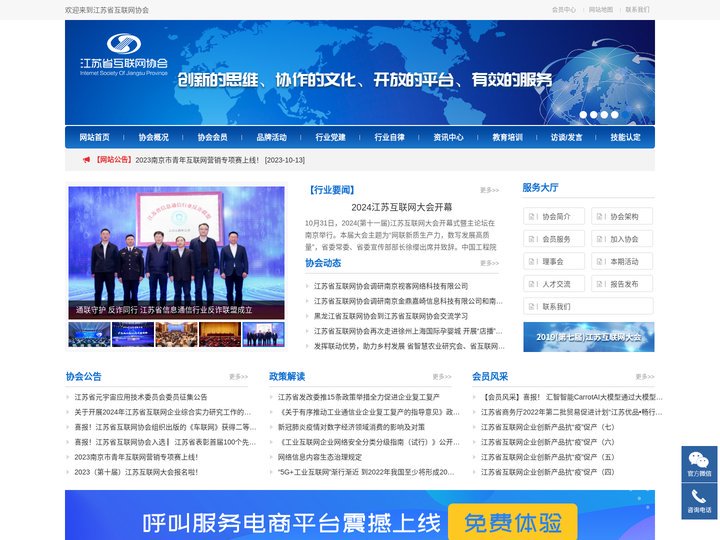The height and width of the screenshot is (540, 720).
Task: Open the 协会概况 navigation item
Action: [153, 137]
